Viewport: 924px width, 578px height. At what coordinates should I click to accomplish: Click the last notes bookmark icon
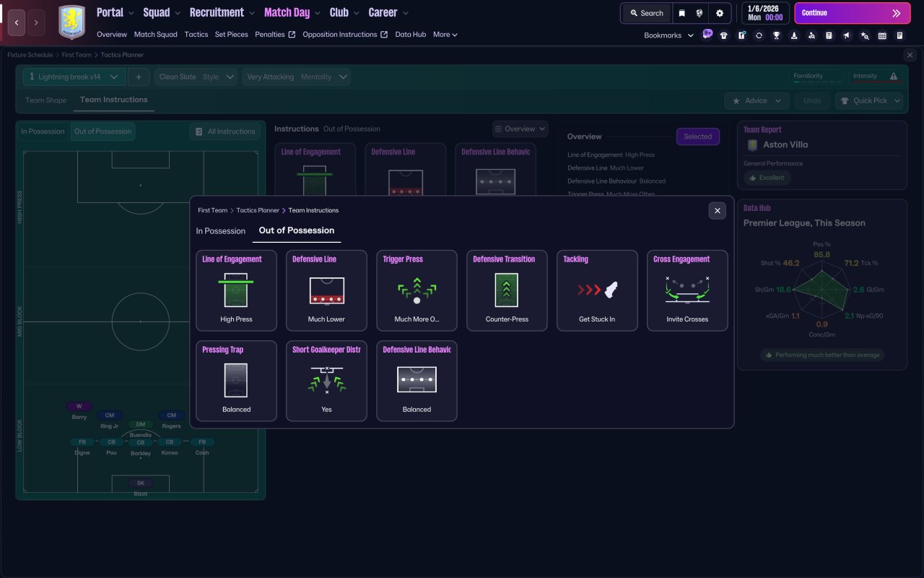tap(899, 35)
